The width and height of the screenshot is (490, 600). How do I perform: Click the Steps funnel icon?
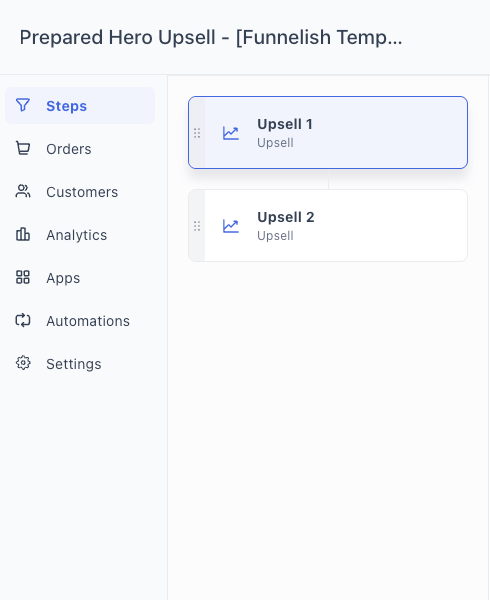(x=23, y=105)
